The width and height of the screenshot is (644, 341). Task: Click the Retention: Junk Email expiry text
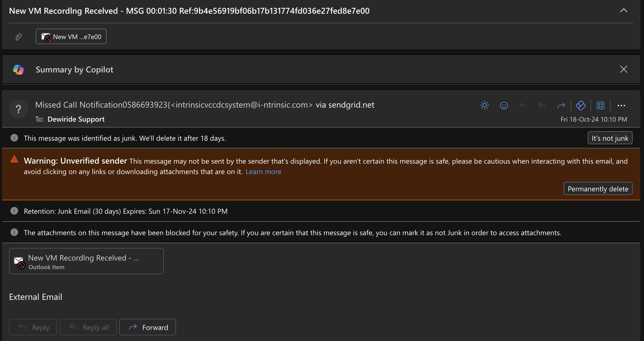coord(126,211)
